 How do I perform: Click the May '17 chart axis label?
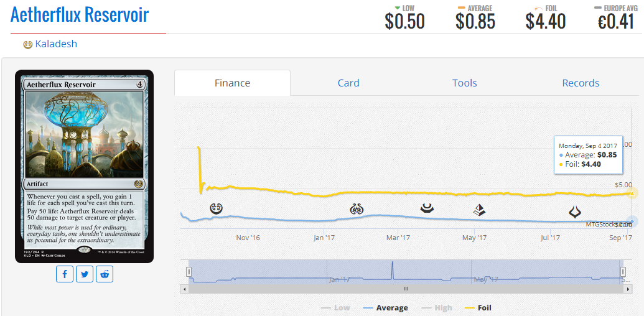pos(474,238)
